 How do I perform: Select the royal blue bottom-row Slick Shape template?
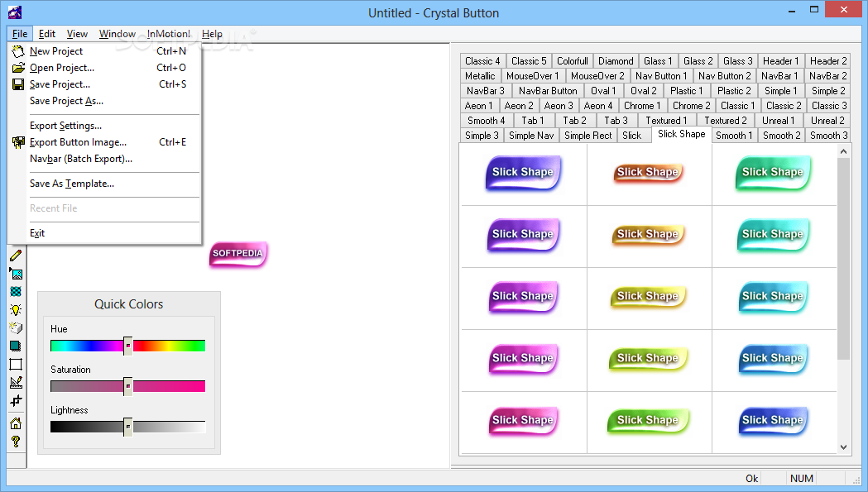773,421
